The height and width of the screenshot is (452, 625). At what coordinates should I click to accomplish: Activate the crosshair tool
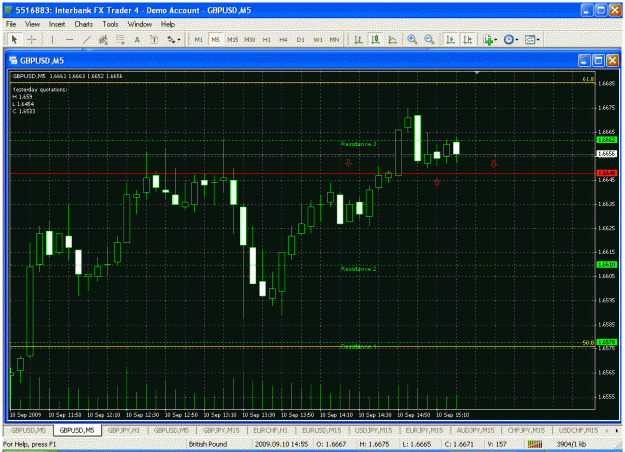[31, 39]
